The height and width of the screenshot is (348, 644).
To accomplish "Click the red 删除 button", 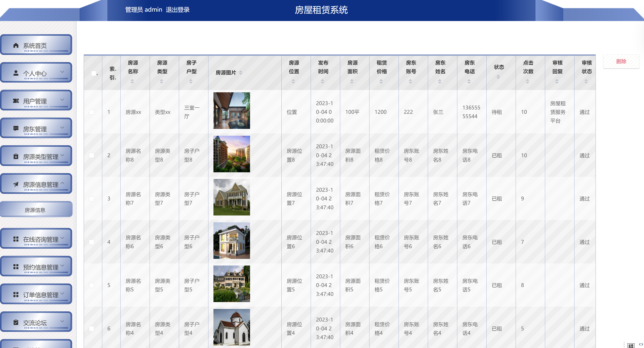I will coord(621,61).
